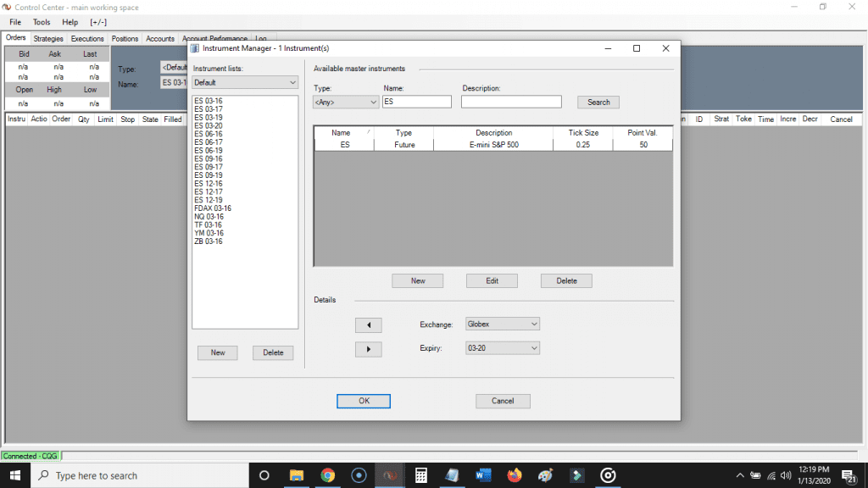Open network settings from system tray
Screen dimensions: 868x488
click(771, 475)
